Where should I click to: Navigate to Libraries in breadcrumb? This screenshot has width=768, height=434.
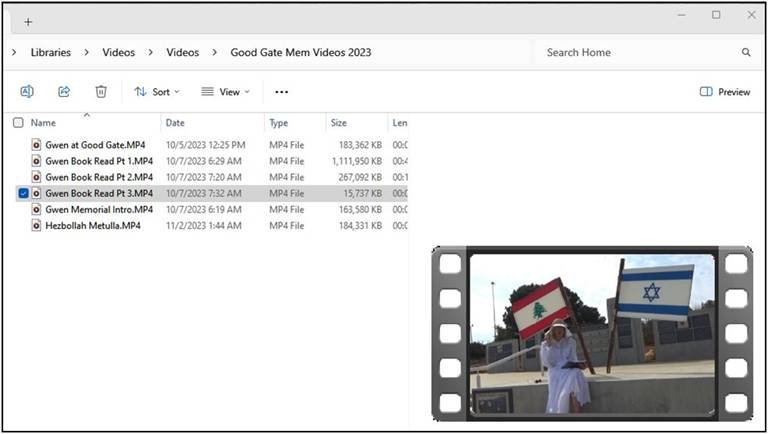tap(50, 52)
